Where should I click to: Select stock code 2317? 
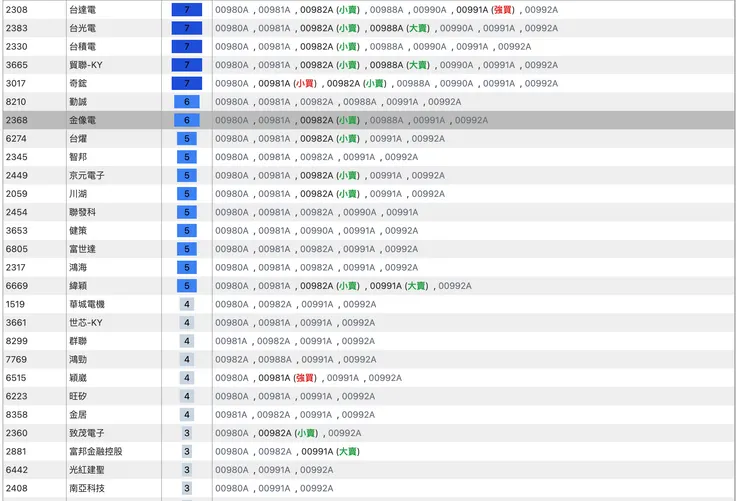pos(16,267)
